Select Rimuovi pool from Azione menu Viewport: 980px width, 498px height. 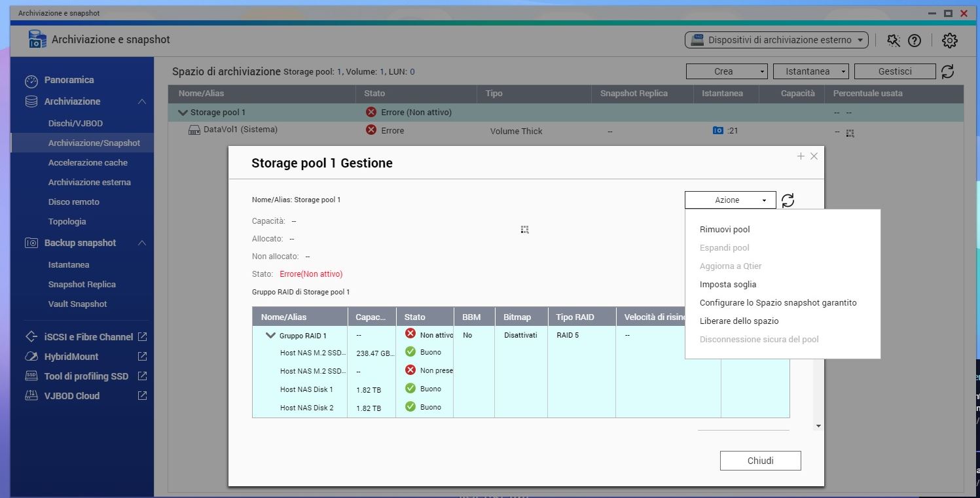click(725, 230)
